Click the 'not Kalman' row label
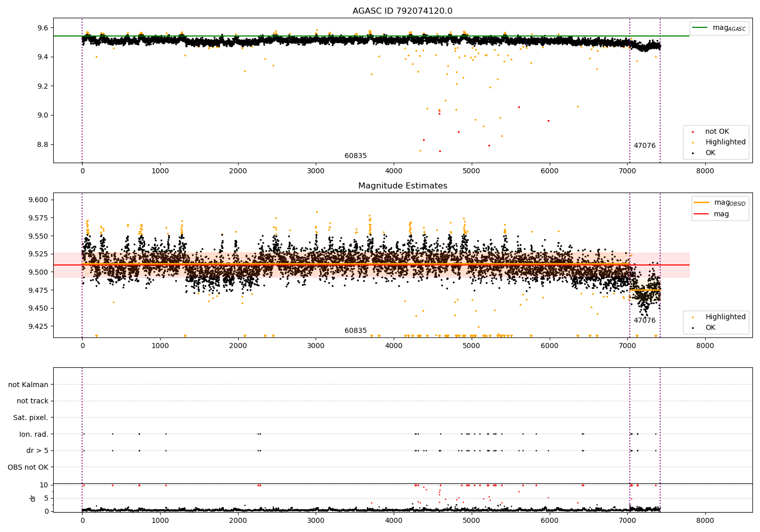This screenshot has height=532, width=760. [x=28, y=385]
